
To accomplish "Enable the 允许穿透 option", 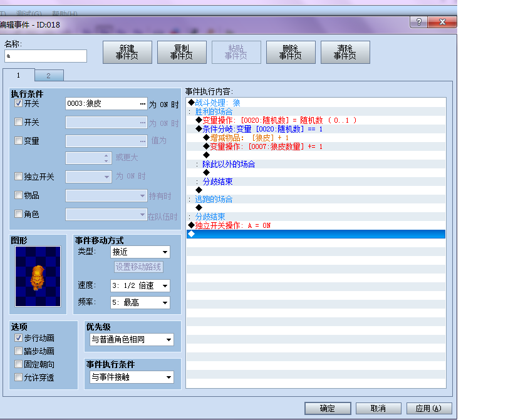I will pyautogui.click(x=18, y=377).
